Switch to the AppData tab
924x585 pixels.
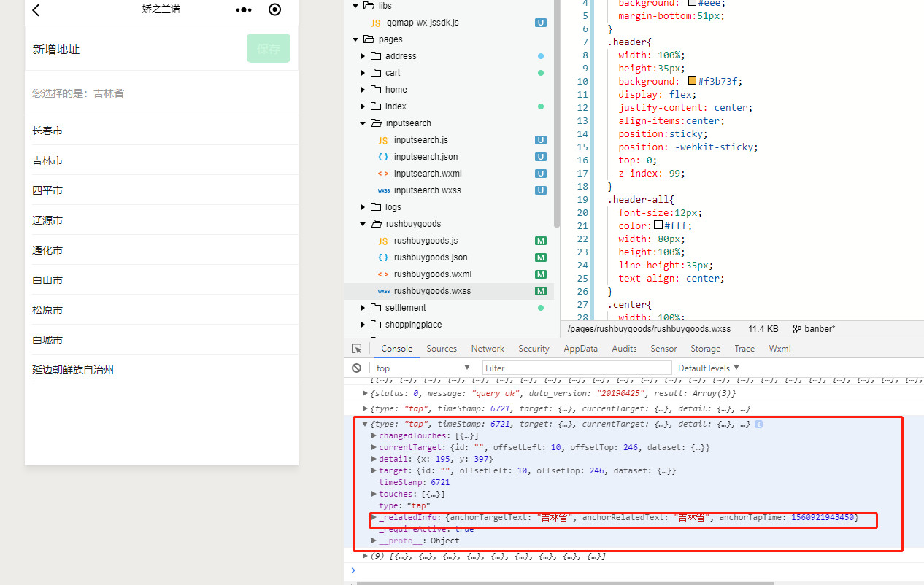pos(580,349)
